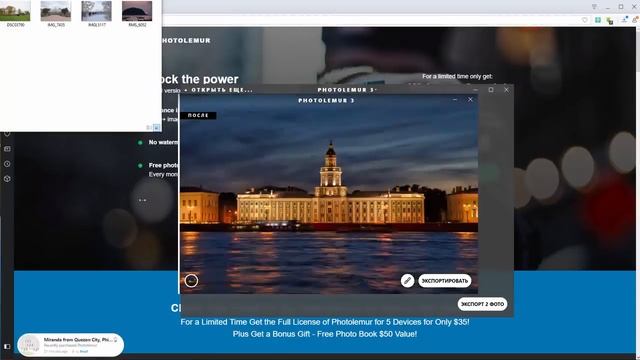This screenshot has width=640, height=360.
Task: Go back with the circled arrow icon
Action: point(191,281)
